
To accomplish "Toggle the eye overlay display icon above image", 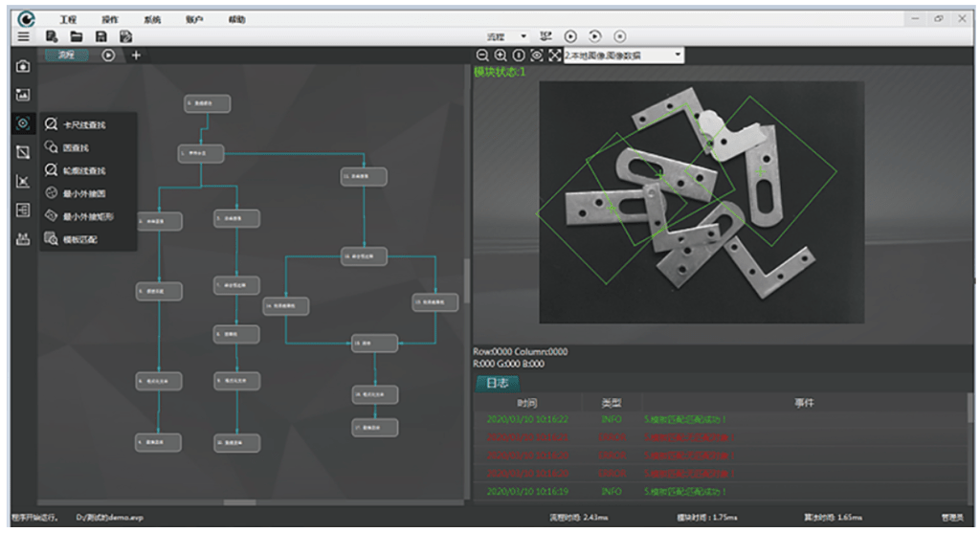I will (x=536, y=56).
